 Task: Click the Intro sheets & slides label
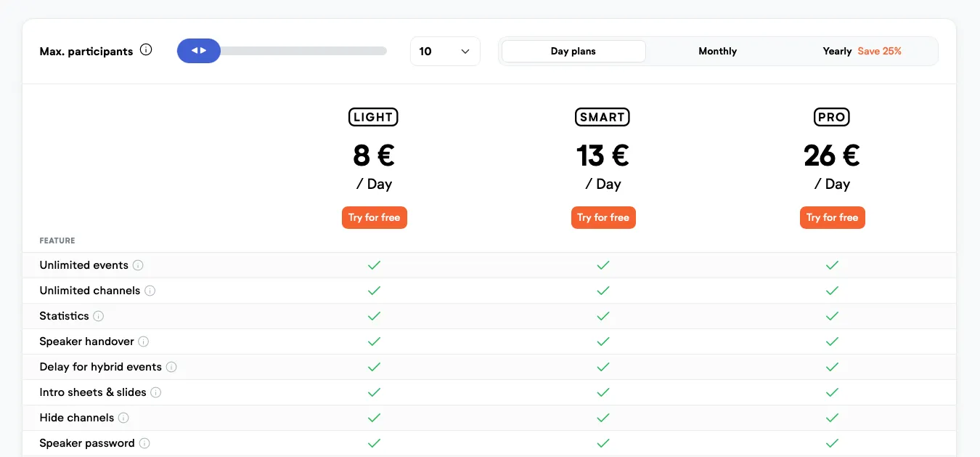click(93, 392)
